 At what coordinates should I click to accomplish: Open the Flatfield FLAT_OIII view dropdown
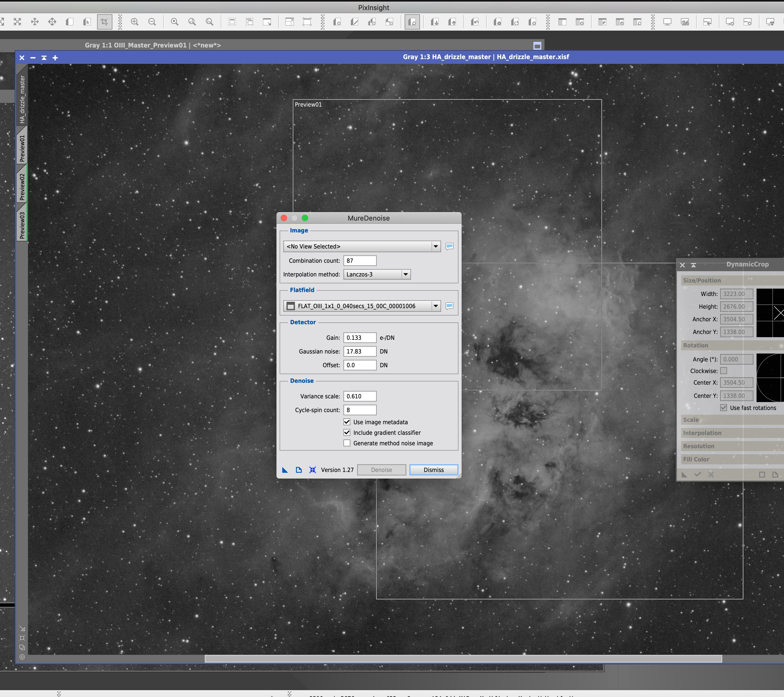point(362,306)
